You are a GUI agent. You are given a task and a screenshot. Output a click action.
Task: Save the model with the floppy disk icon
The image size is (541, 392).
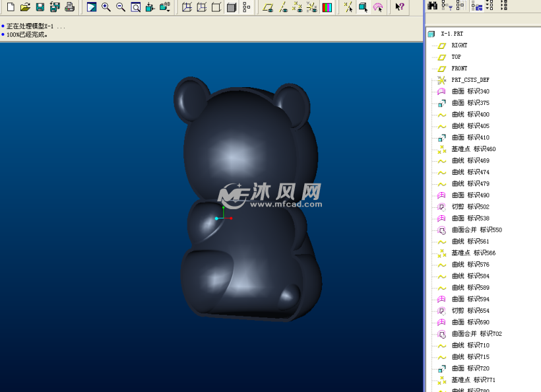tap(40, 7)
